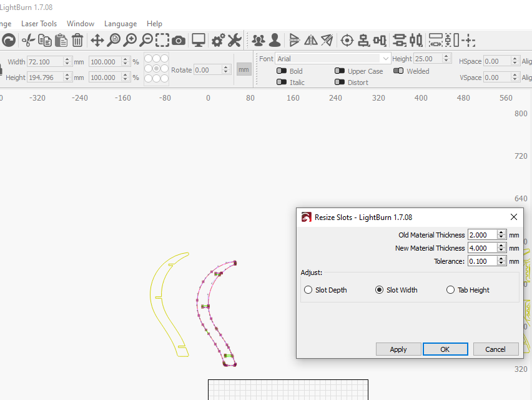The height and width of the screenshot is (400, 532).
Task: Click the Ungroup single-person icon
Action: tap(275, 41)
